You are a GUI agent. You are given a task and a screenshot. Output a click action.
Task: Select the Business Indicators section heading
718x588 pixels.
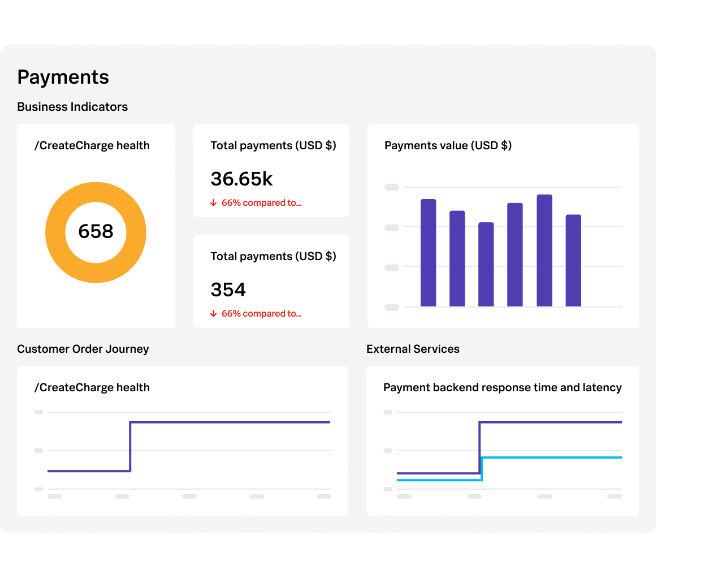tap(72, 107)
